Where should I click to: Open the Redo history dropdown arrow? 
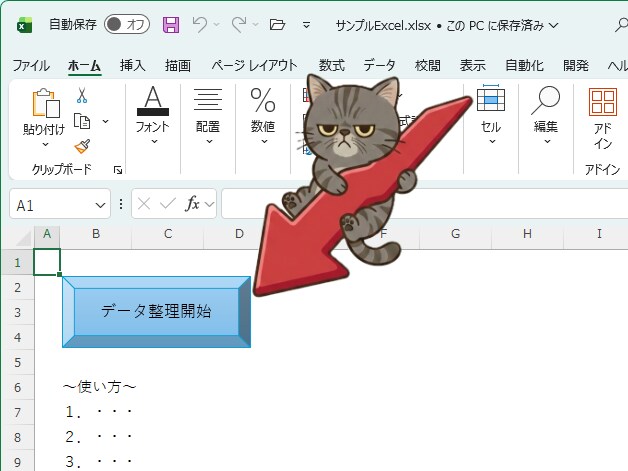click(256, 25)
